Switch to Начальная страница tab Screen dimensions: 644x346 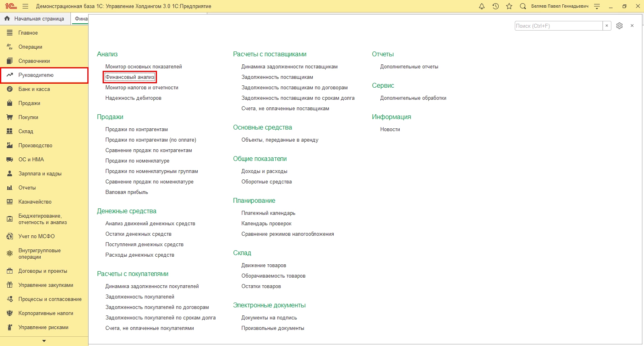point(35,19)
